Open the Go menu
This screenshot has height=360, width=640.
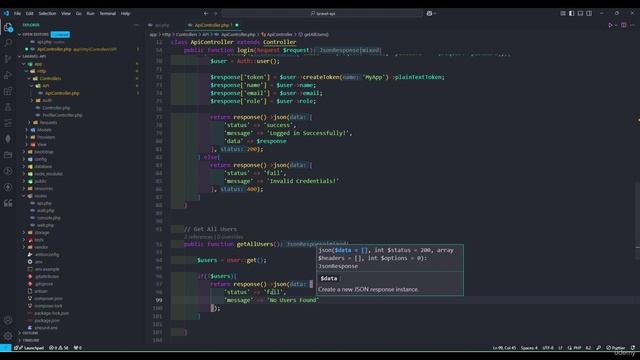[x=78, y=13]
